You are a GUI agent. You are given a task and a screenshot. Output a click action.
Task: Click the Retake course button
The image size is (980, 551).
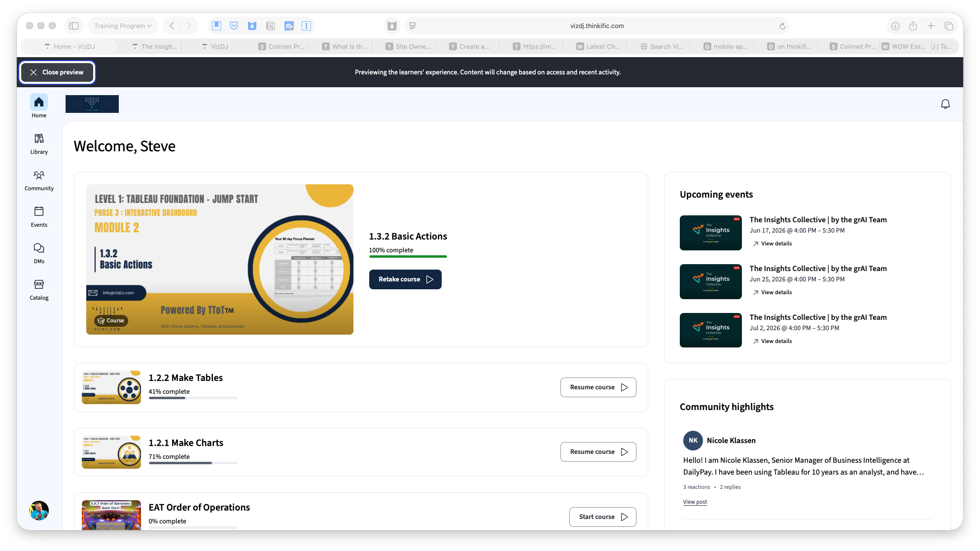405,279
